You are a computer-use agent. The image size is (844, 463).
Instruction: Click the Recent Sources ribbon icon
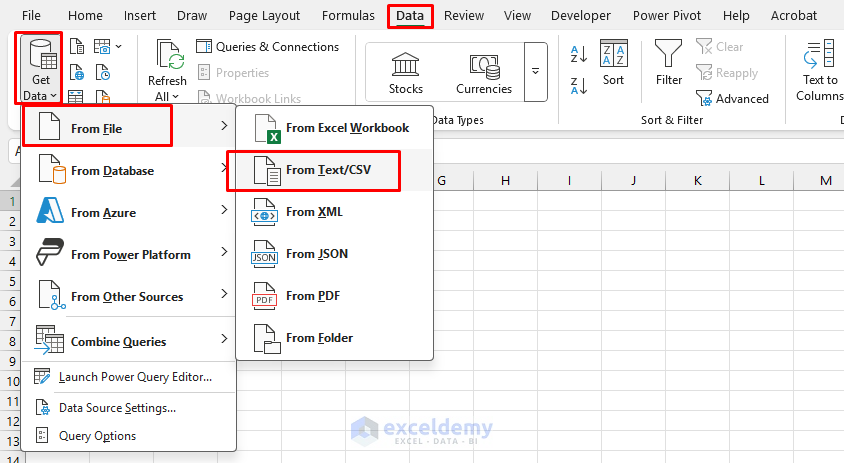point(103,73)
